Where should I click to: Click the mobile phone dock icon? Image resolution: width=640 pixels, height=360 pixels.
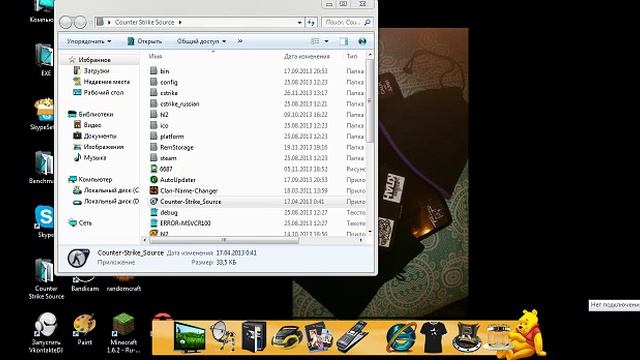[352, 337]
